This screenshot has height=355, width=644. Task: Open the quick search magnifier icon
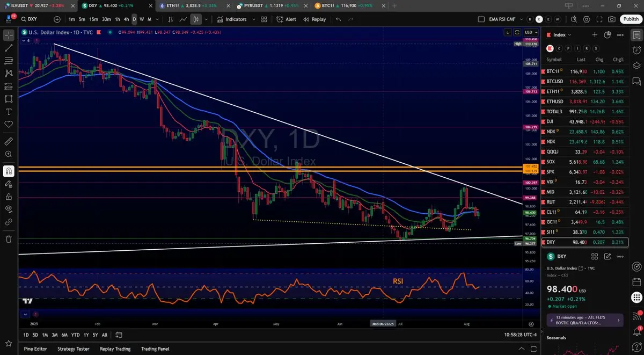pyautogui.click(x=574, y=19)
